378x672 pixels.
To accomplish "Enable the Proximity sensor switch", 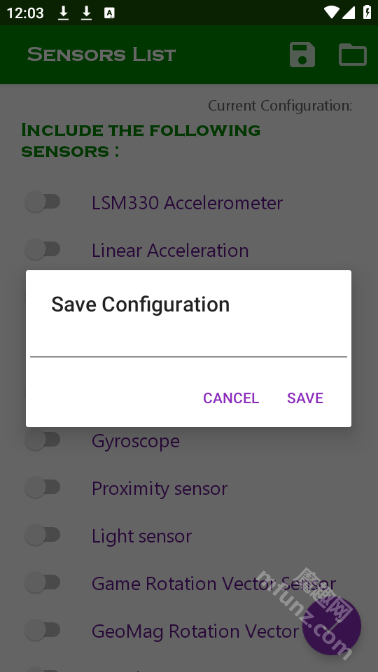I will pyautogui.click(x=42, y=488).
